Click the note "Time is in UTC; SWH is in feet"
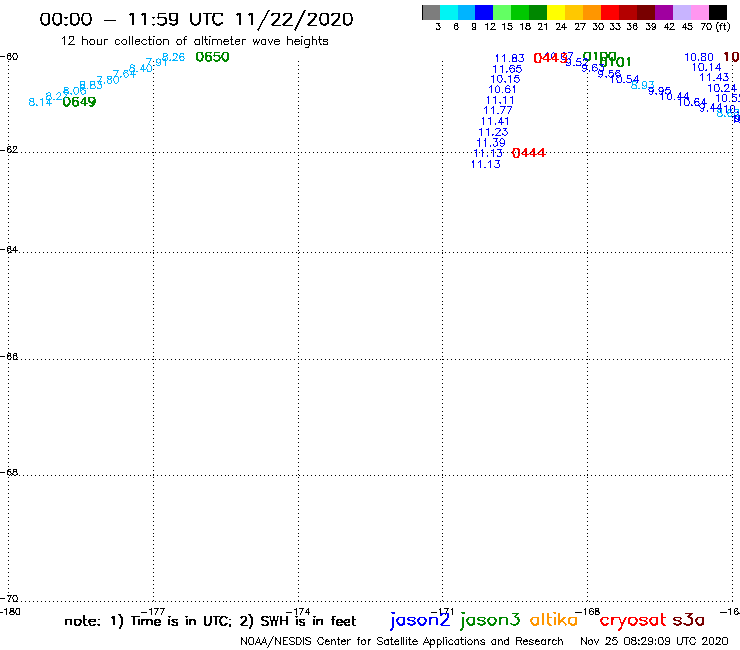The width and height of the screenshot is (740, 650). (210, 621)
